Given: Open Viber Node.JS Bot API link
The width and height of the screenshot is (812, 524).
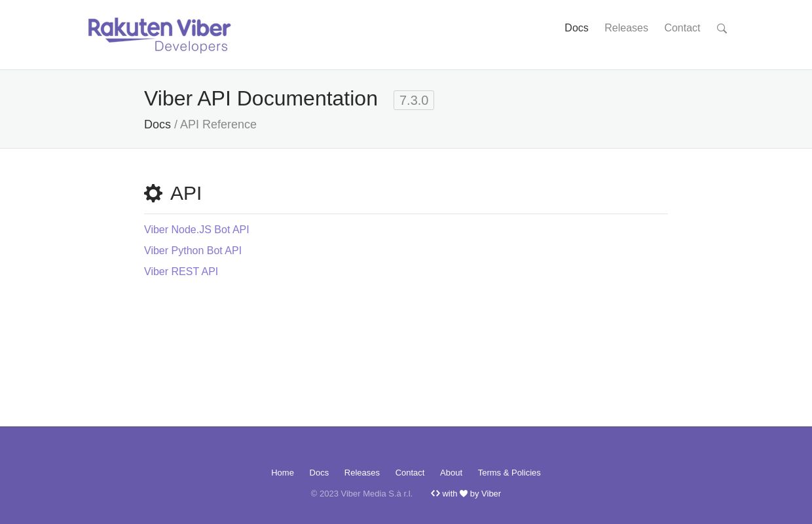Looking at the screenshot, I should point(196,230).
